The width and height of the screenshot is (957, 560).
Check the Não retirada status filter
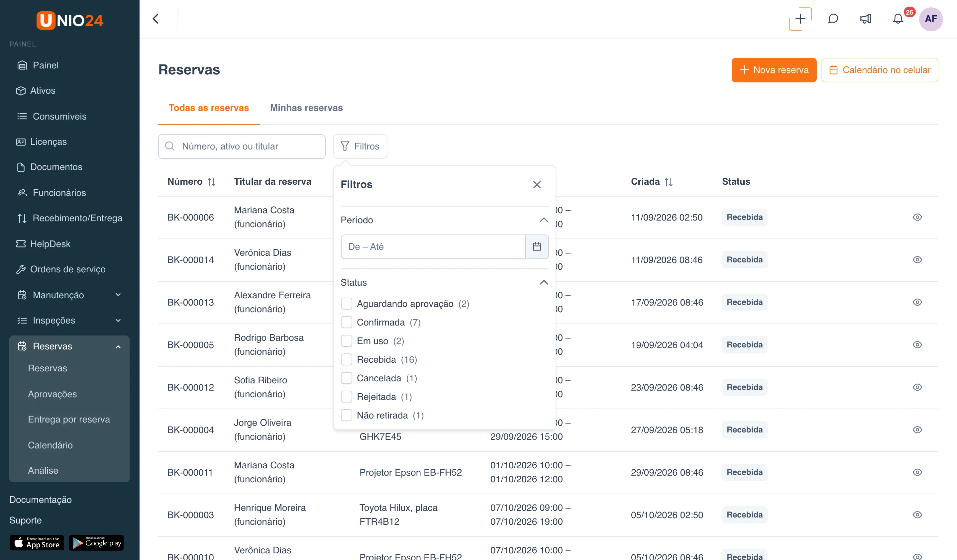(x=346, y=415)
